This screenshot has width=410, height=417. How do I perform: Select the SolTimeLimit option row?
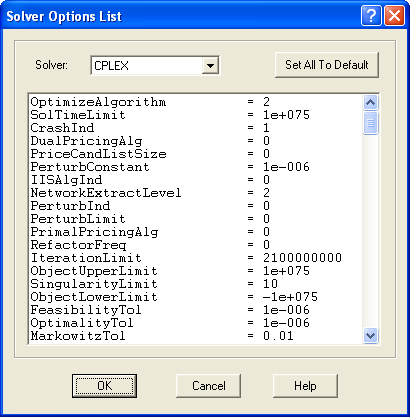coord(196,115)
